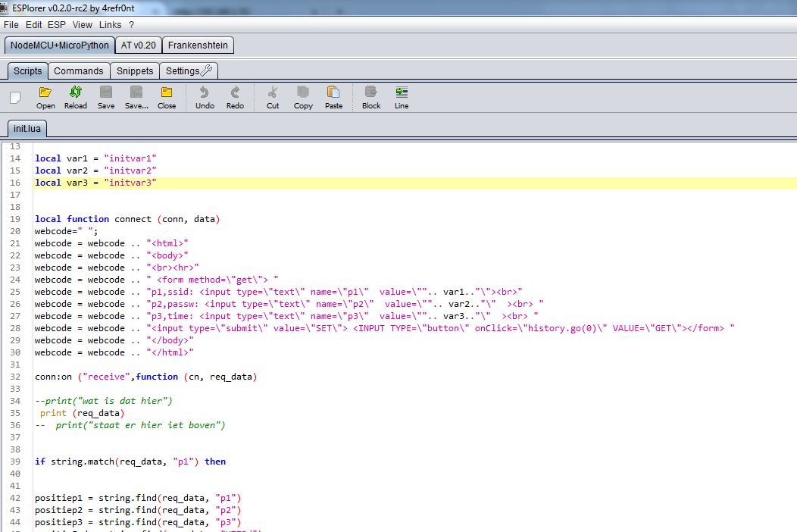Click the p2,passw input code line
Image resolution: width=797 pixels, height=532 pixels.
coord(289,304)
